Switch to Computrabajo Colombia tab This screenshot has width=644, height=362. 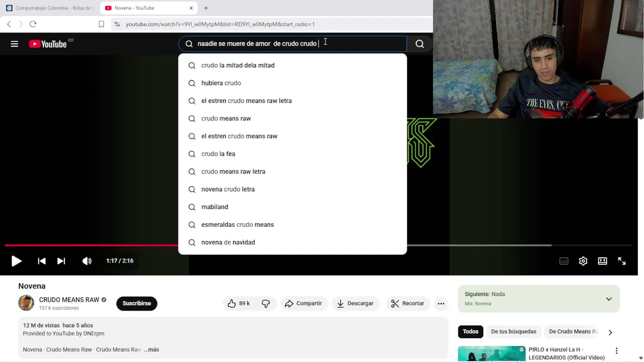[50, 8]
